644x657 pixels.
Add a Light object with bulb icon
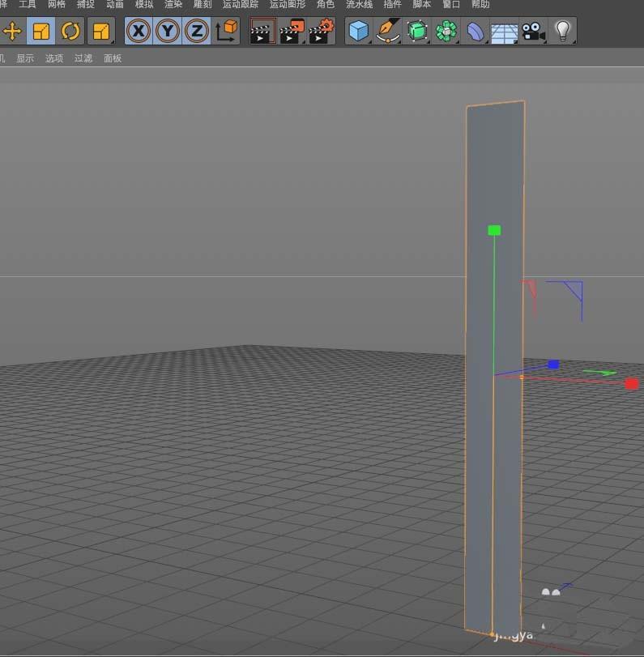(562, 32)
